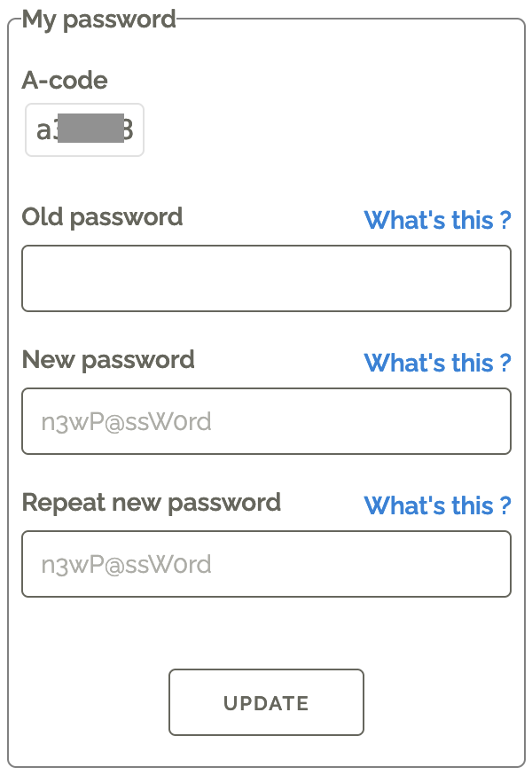Image resolution: width=532 pixels, height=775 pixels.
Task: Click the New password label
Action: click(x=107, y=360)
